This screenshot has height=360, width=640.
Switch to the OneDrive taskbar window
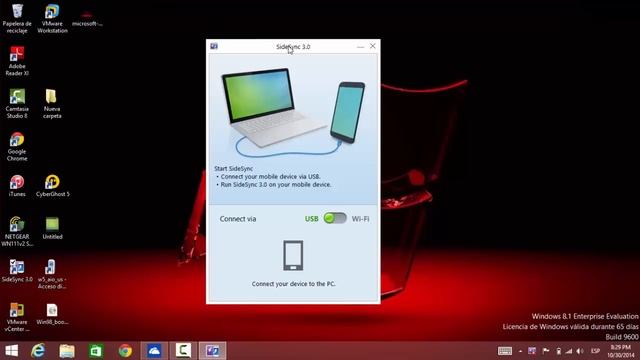(154, 351)
